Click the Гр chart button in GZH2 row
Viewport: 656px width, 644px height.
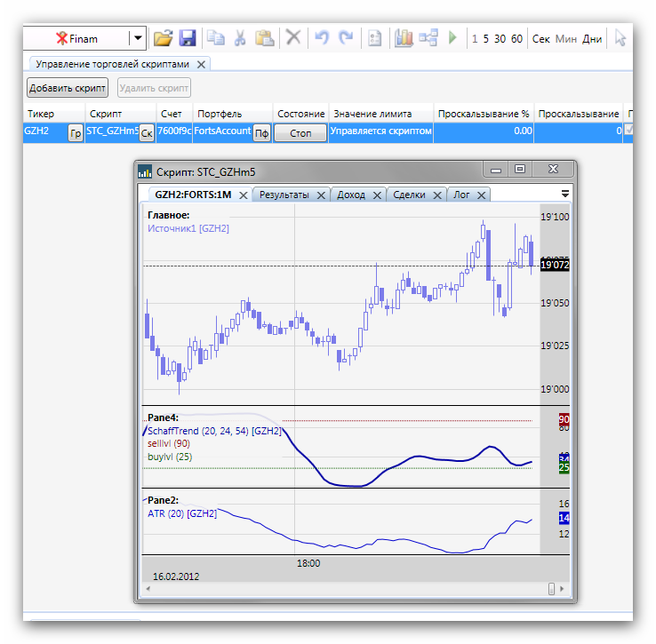click(76, 133)
